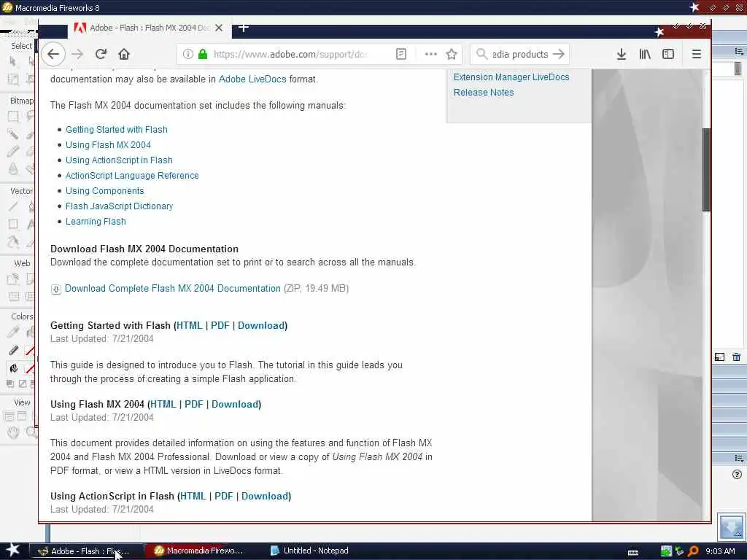Click the green padlock security icon
This screenshot has height=560, width=747.
[203, 54]
